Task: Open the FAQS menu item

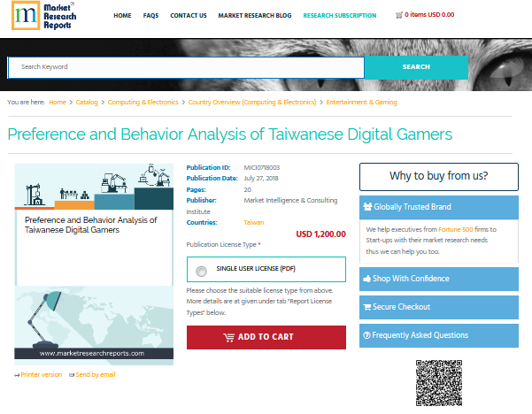Action: point(150,16)
